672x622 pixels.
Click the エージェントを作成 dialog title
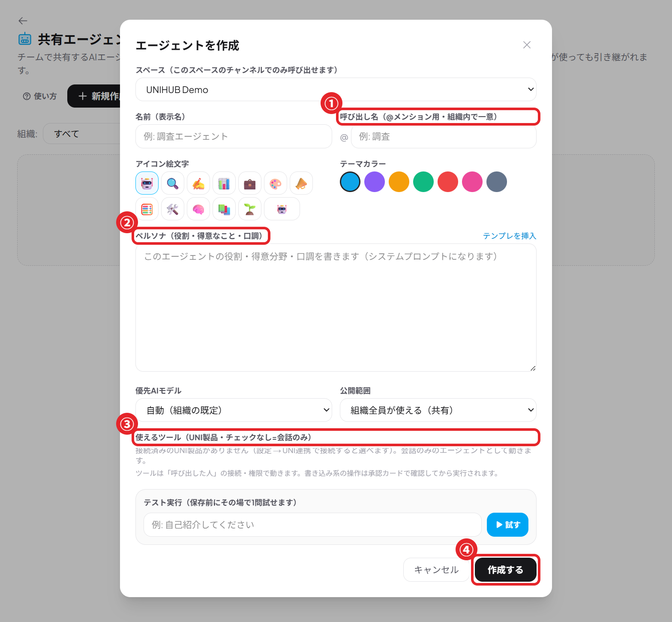[187, 45]
